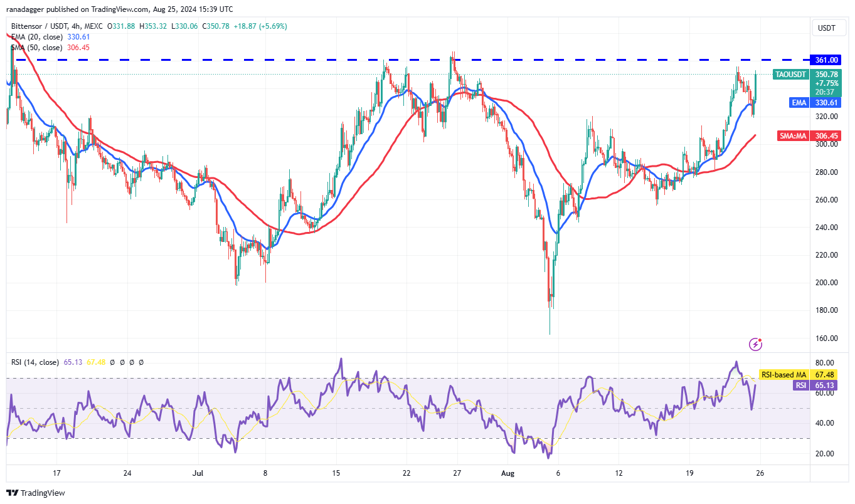This screenshot has width=855, height=504.
Task: Click the blue EMA tag beside the price axis
Action: [799, 102]
